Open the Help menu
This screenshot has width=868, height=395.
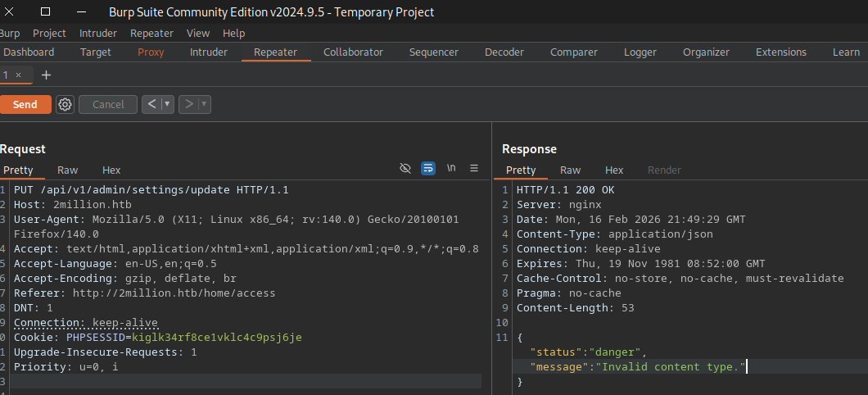click(x=233, y=34)
